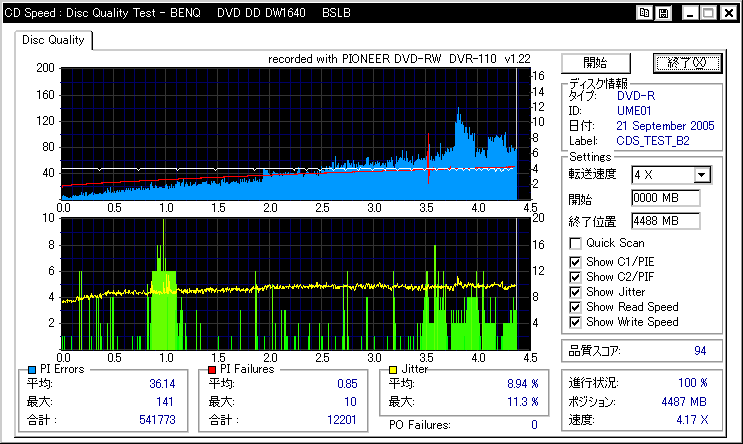The image size is (743, 444).
Task: Uncheck Show C1/PIE checkbox
Action: [575, 262]
